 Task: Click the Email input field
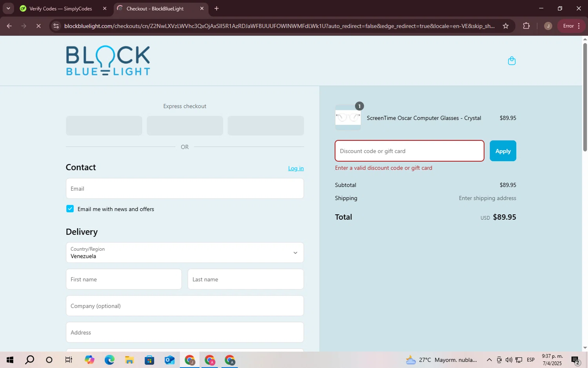pos(185,188)
